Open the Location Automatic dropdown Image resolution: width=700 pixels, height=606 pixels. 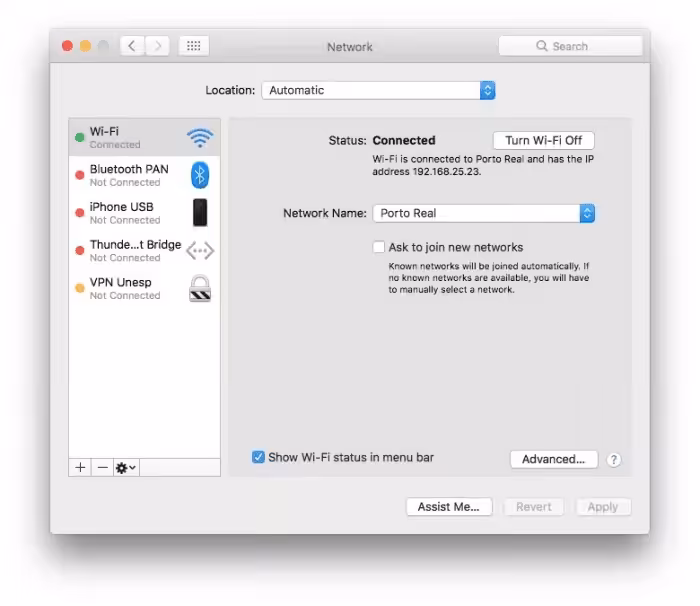pos(379,90)
